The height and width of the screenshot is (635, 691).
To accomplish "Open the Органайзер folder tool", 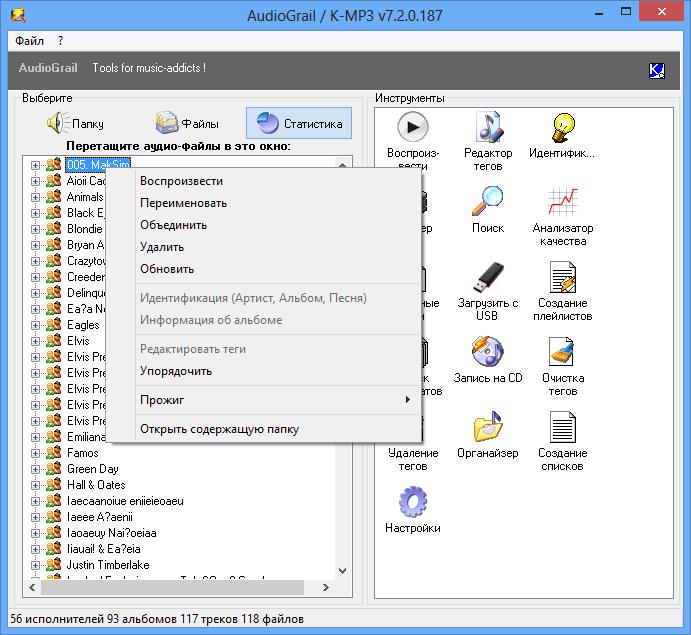I will coord(488,427).
